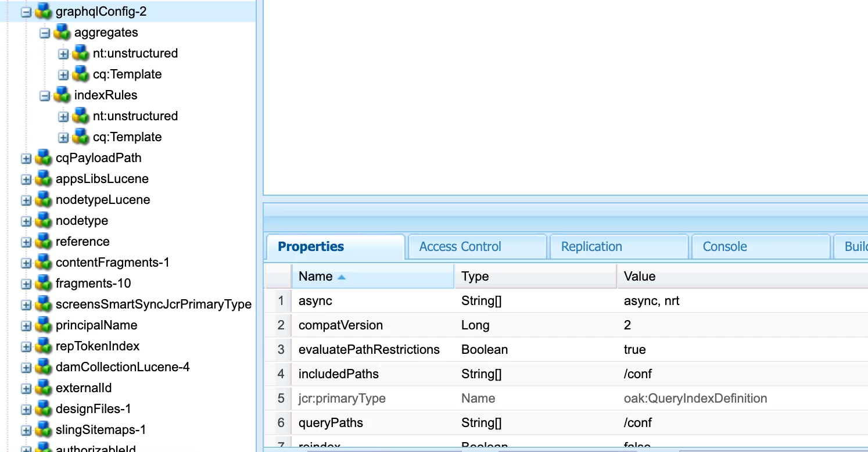Click the appsLibsLucene node icon
Screen dimensions: 868x452
[44, 179]
